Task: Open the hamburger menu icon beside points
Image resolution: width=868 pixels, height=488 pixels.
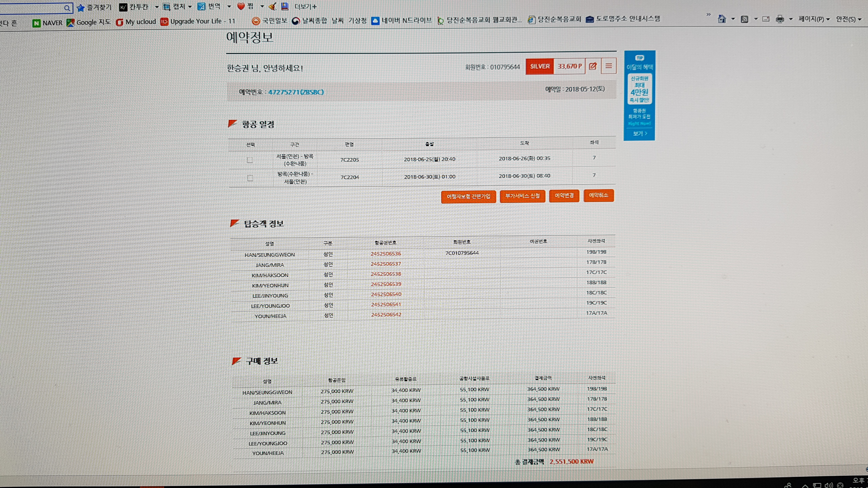Action: point(609,66)
